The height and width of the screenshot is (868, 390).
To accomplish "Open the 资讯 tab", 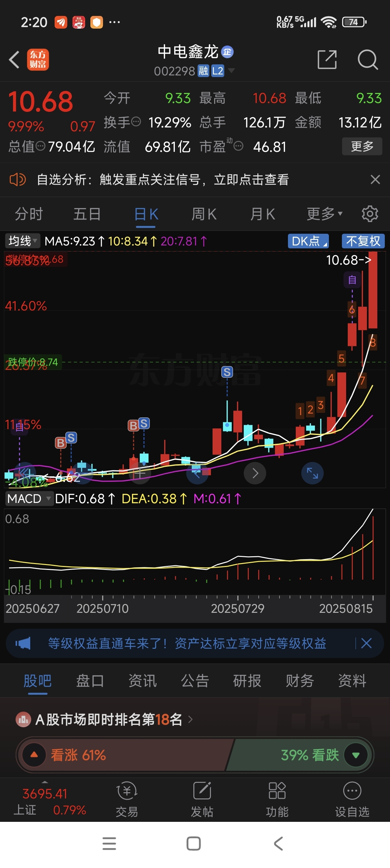I will [x=142, y=681].
